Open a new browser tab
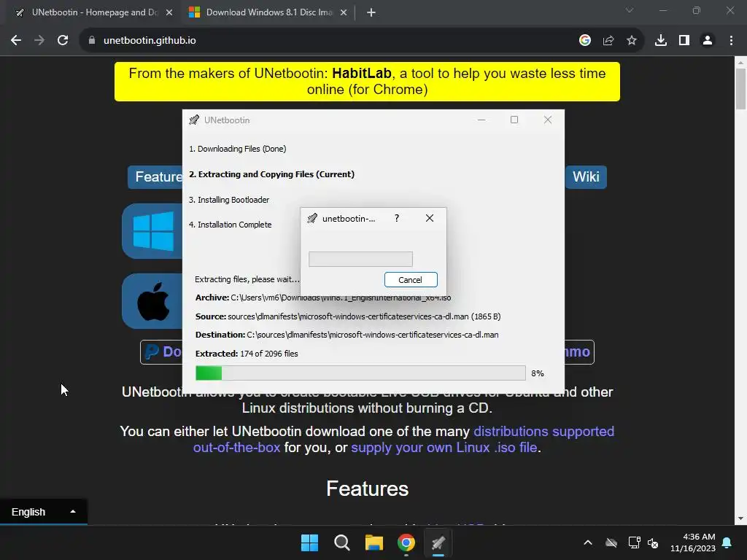This screenshot has height=560, width=747. pyautogui.click(x=371, y=13)
